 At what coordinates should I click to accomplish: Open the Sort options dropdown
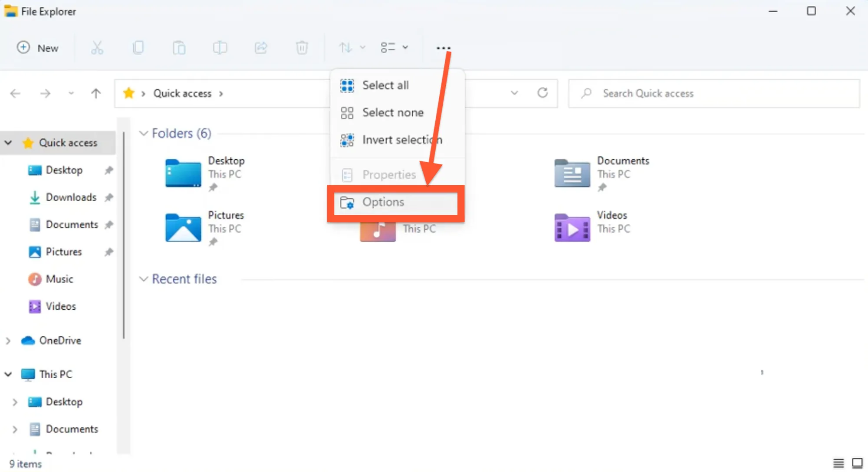(x=352, y=47)
